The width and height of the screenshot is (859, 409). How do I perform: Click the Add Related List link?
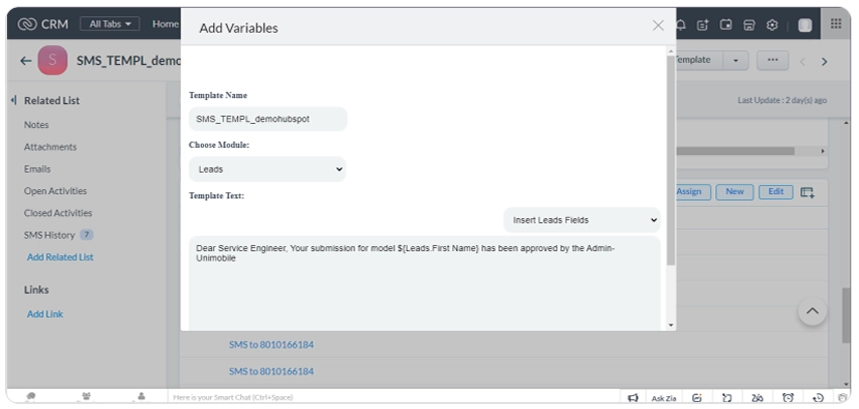(x=60, y=257)
